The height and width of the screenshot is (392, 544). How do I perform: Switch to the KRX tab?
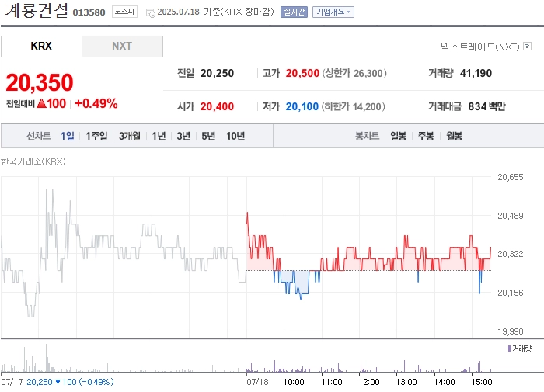(x=41, y=46)
